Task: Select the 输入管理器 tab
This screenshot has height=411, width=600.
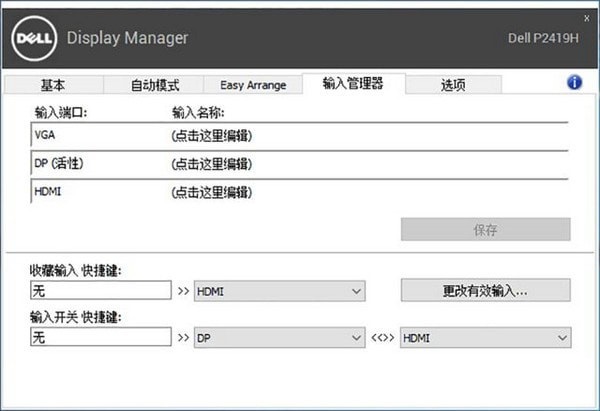Action: pyautogui.click(x=352, y=84)
